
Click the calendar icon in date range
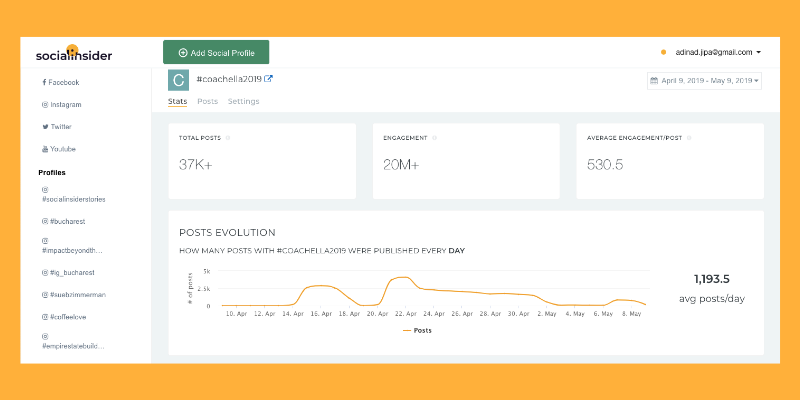click(654, 81)
